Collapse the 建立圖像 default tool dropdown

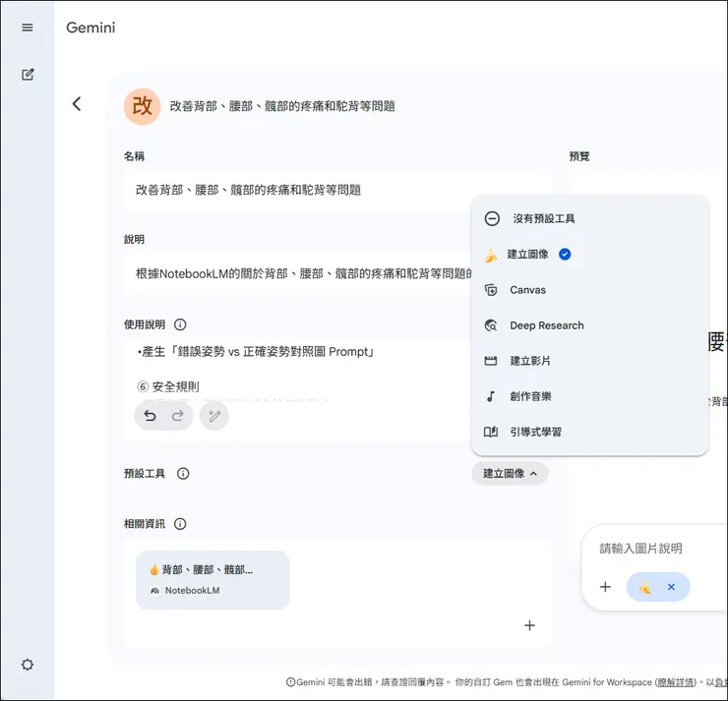(x=510, y=474)
